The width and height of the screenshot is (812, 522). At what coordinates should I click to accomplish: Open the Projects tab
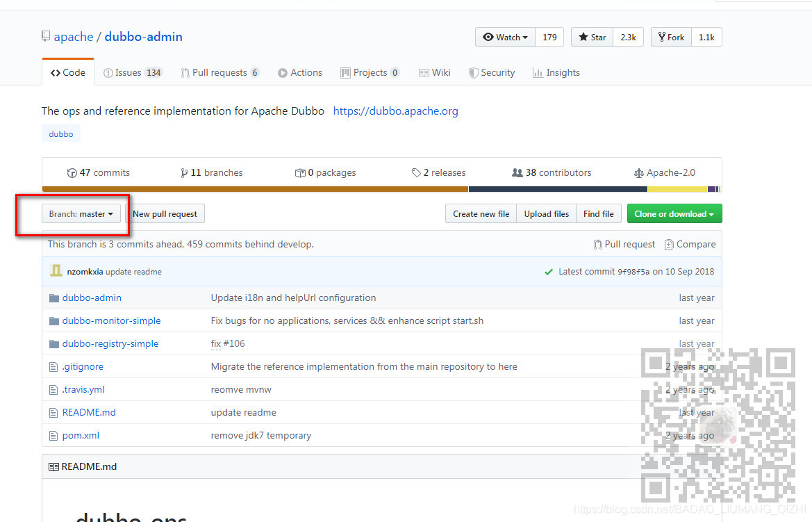coord(370,72)
